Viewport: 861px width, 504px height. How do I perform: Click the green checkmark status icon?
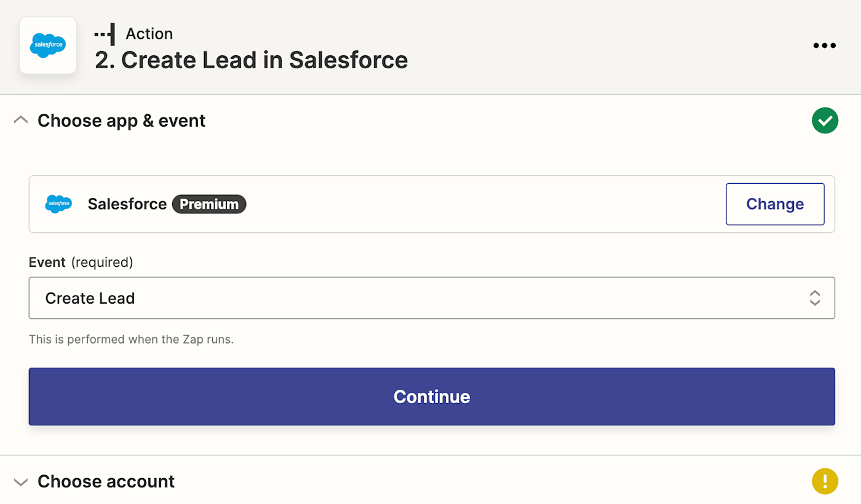coord(825,120)
